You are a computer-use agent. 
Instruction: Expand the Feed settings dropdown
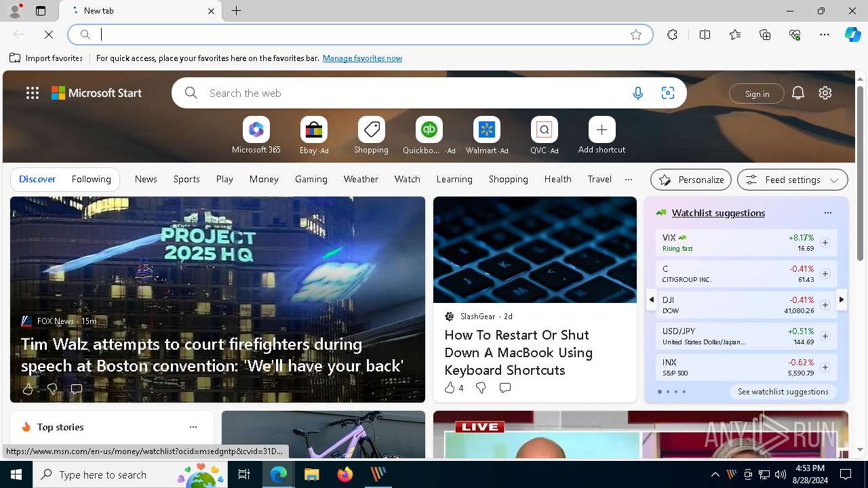[x=793, y=180]
